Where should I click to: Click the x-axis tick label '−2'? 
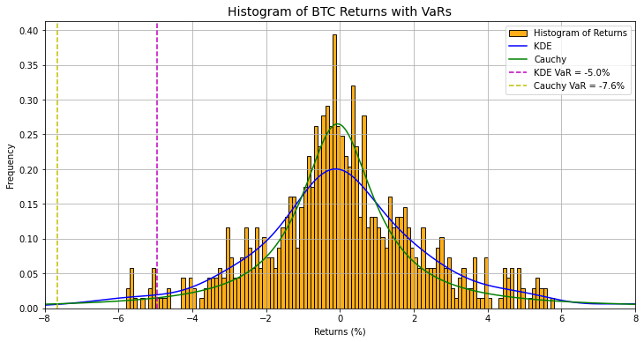[266, 318]
